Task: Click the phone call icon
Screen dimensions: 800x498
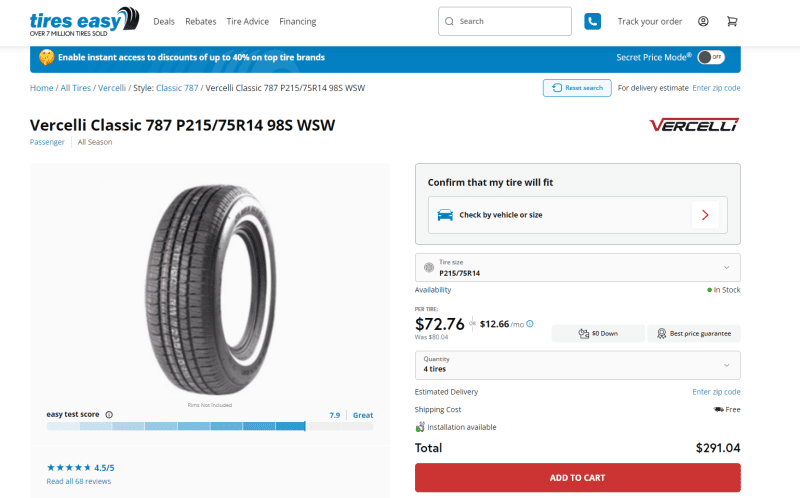Action: [x=592, y=21]
